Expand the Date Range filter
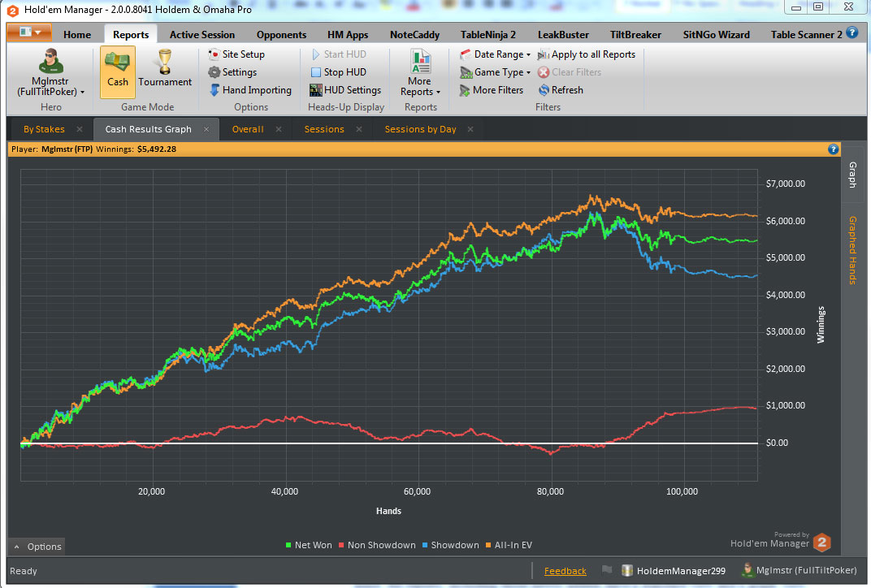 [495, 54]
